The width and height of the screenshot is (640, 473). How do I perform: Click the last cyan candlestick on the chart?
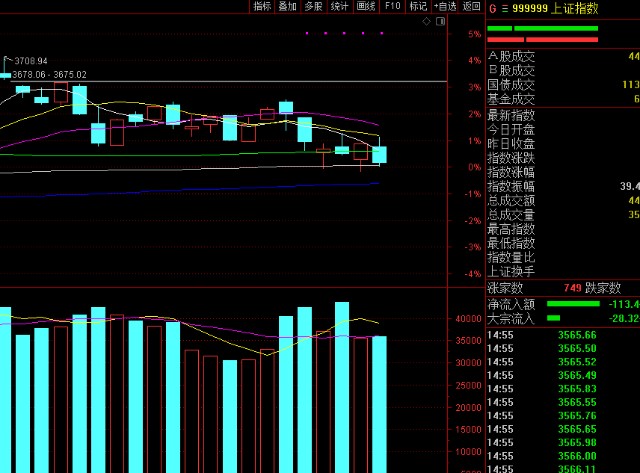(x=379, y=155)
